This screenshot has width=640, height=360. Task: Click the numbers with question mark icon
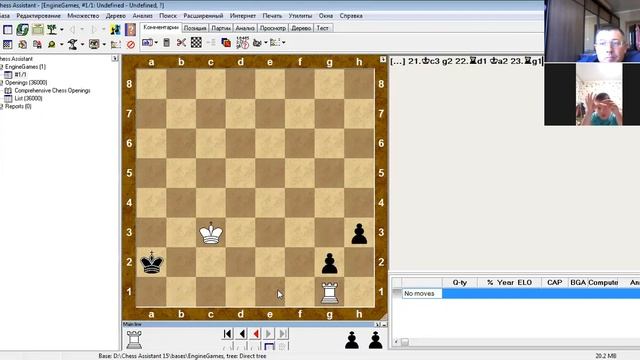click(242, 42)
